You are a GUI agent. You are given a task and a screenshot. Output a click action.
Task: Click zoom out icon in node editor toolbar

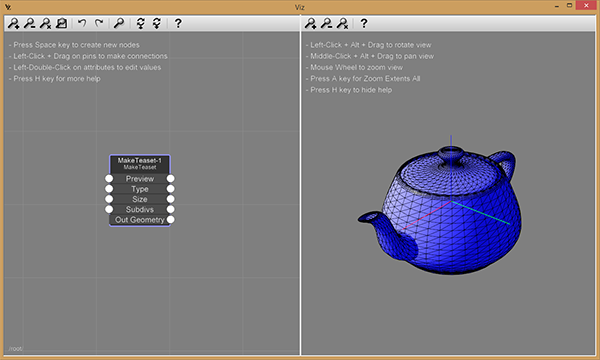coord(29,23)
